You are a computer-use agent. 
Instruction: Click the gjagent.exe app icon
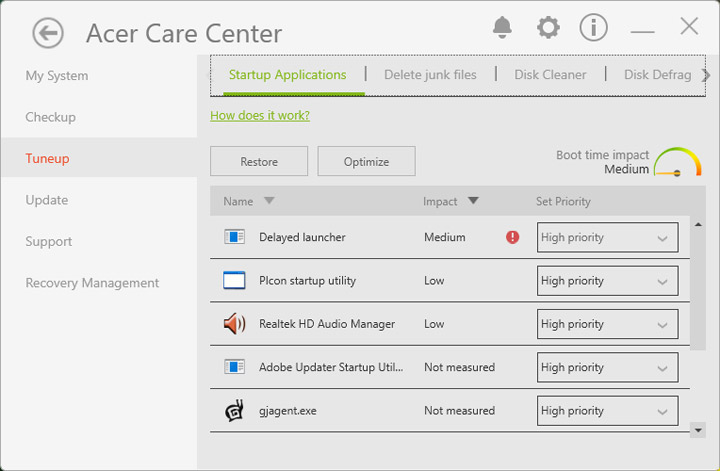(234, 410)
